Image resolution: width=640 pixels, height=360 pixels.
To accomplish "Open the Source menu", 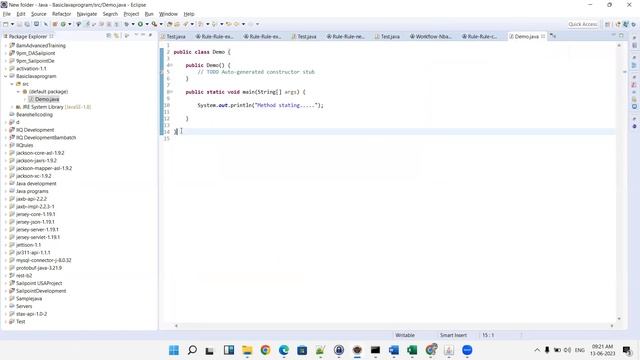I will click(39, 14).
